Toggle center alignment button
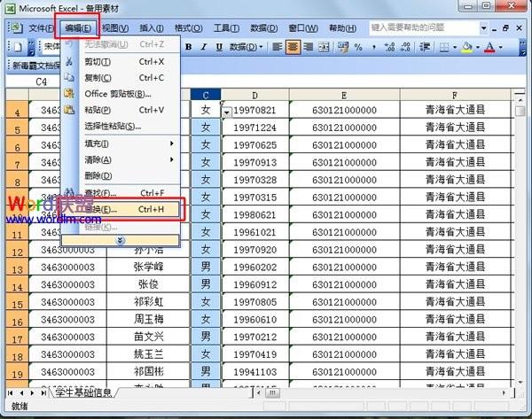This screenshot has width=532, height=419. [x=293, y=47]
